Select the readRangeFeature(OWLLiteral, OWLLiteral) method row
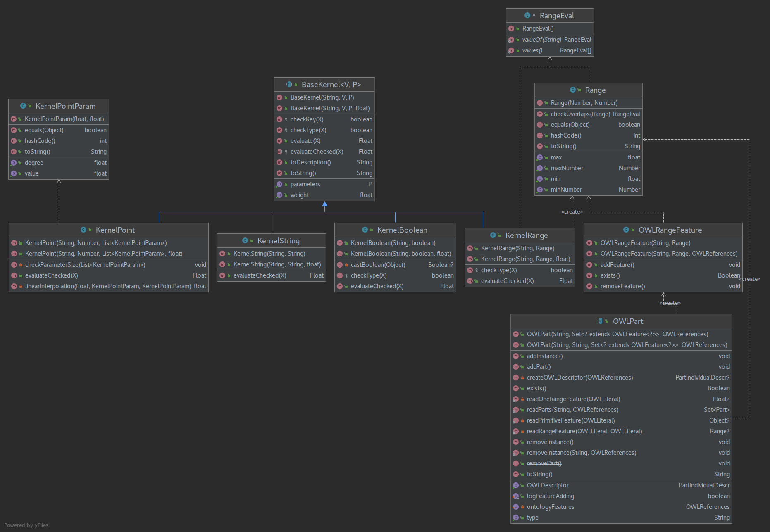Screen dimensions: 770x532 point(584,431)
